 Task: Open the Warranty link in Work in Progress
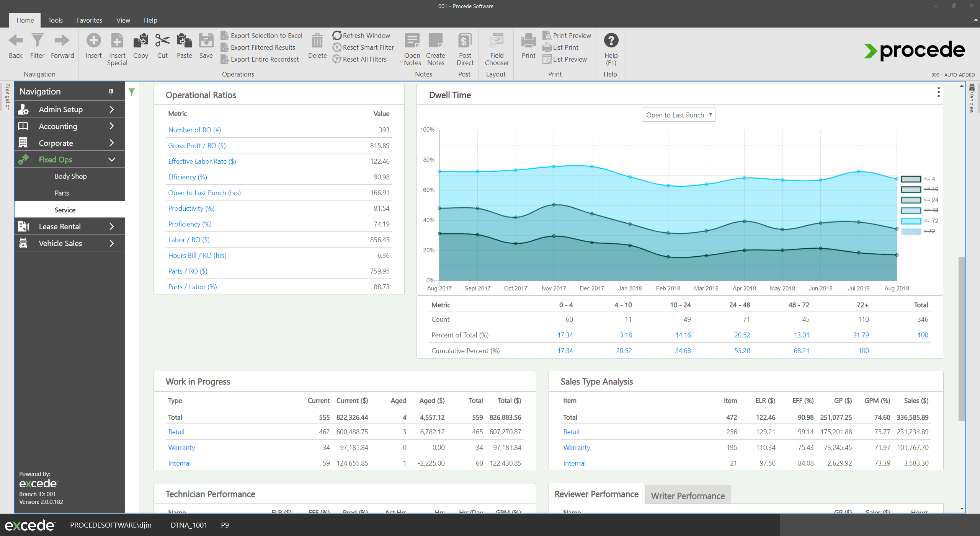[x=181, y=447]
